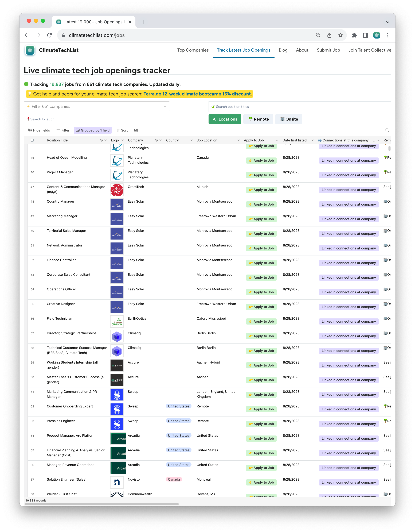Click horizontal scrollbar at table bottom
The height and width of the screenshot is (532, 415).
click(x=101, y=504)
